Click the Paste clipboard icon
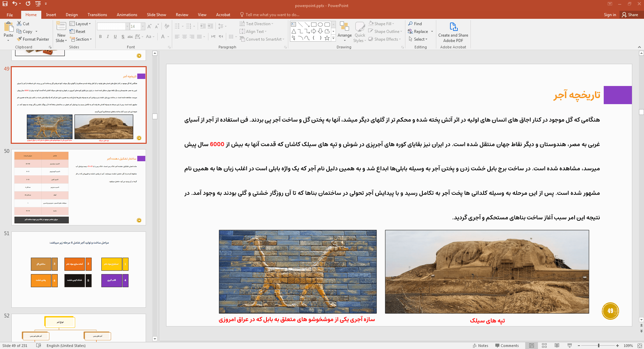644x349 pixels. coord(8,27)
